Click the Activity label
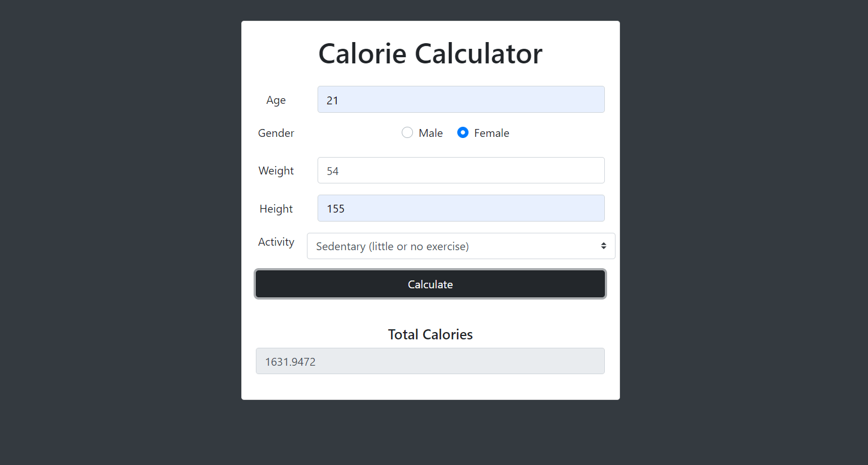The image size is (868, 465). [276, 242]
